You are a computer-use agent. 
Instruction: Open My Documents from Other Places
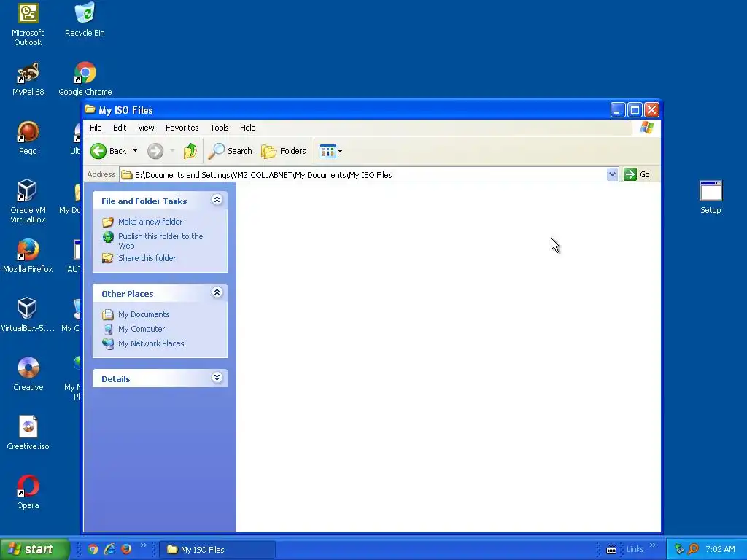pyautogui.click(x=144, y=314)
